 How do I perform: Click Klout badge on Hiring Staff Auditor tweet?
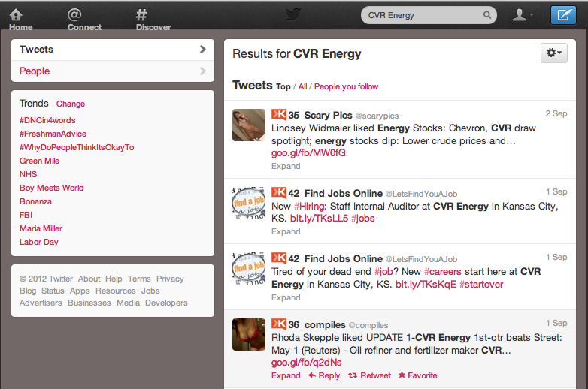(279, 192)
